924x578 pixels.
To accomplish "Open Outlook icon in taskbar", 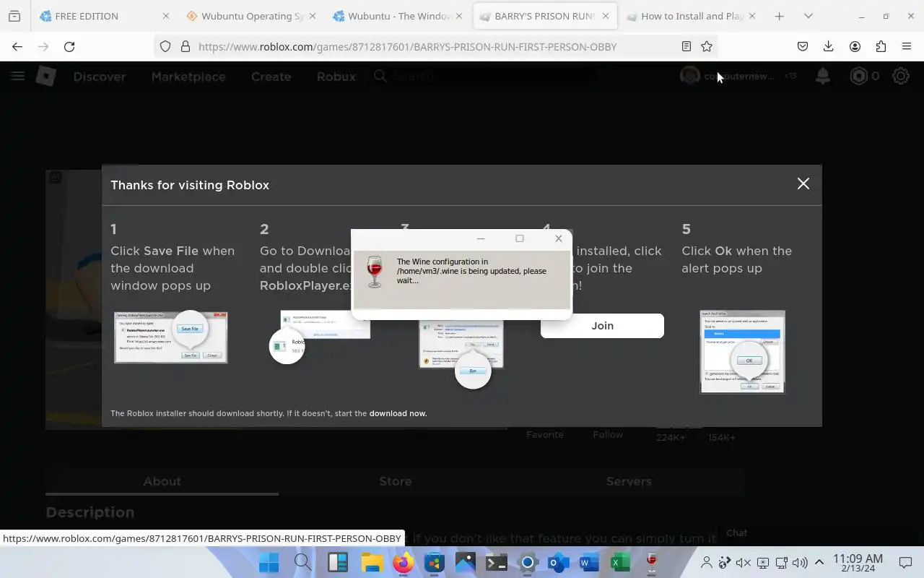I will 559,562.
